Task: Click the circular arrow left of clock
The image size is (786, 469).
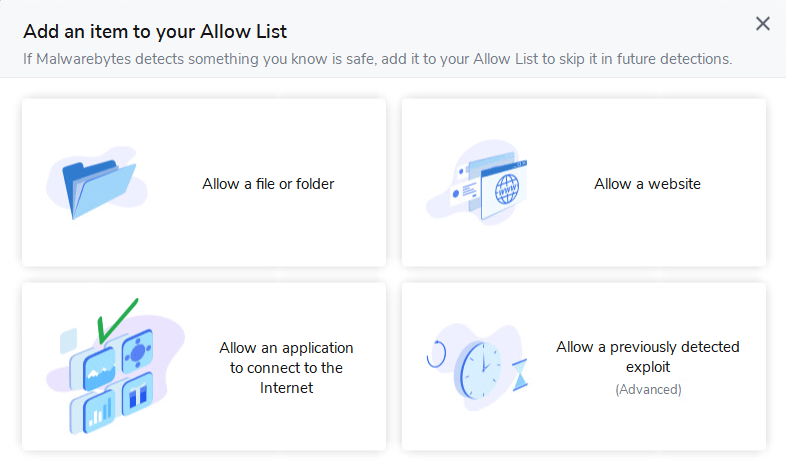Action: point(436,353)
